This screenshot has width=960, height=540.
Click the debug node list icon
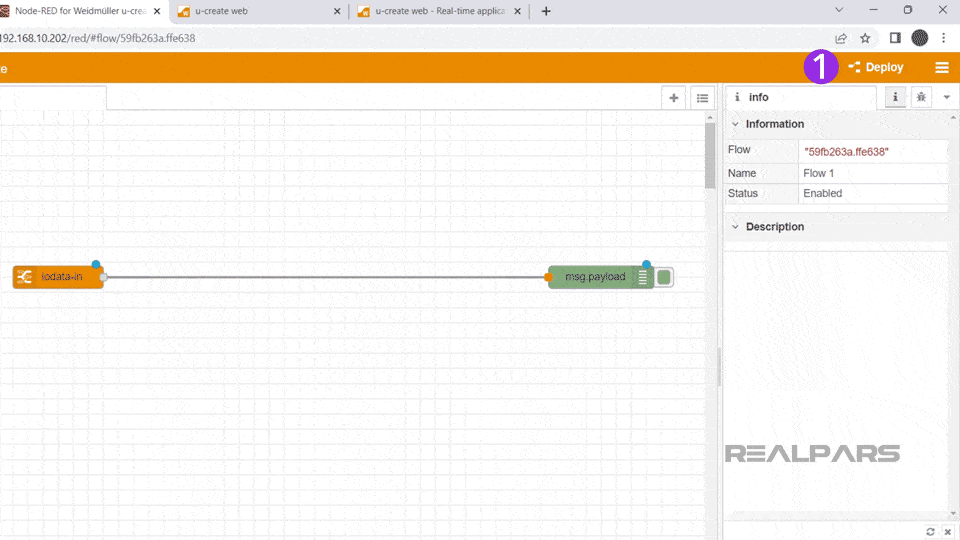[x=642, y=277]
